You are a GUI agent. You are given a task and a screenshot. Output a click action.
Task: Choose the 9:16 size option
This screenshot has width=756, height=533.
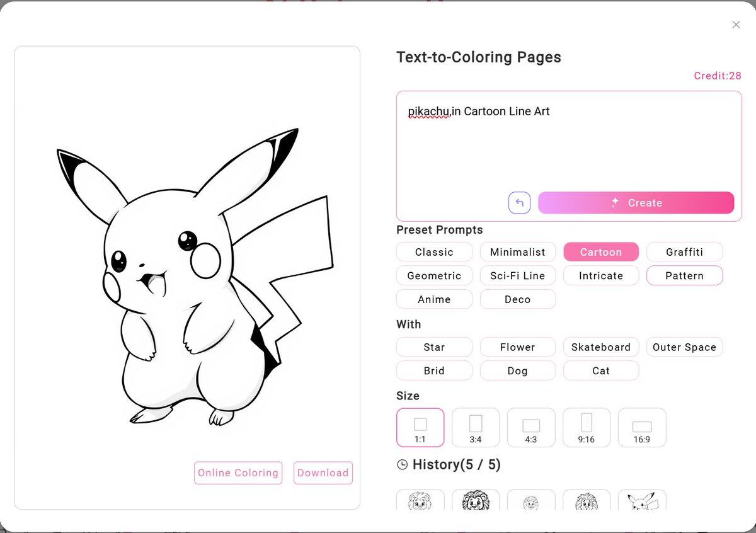[587, 428]
